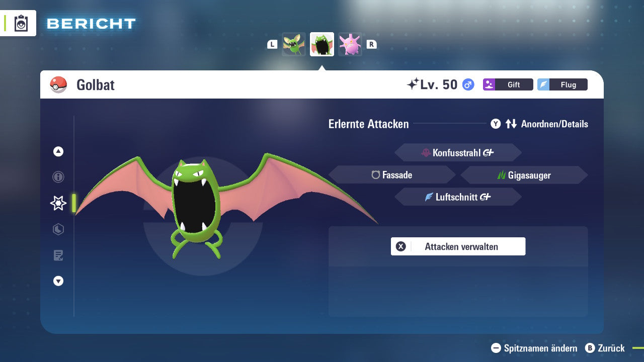The image size is (644, 362).
Task: Open the memo notes icon in sidebar
Action: (58, 255)
